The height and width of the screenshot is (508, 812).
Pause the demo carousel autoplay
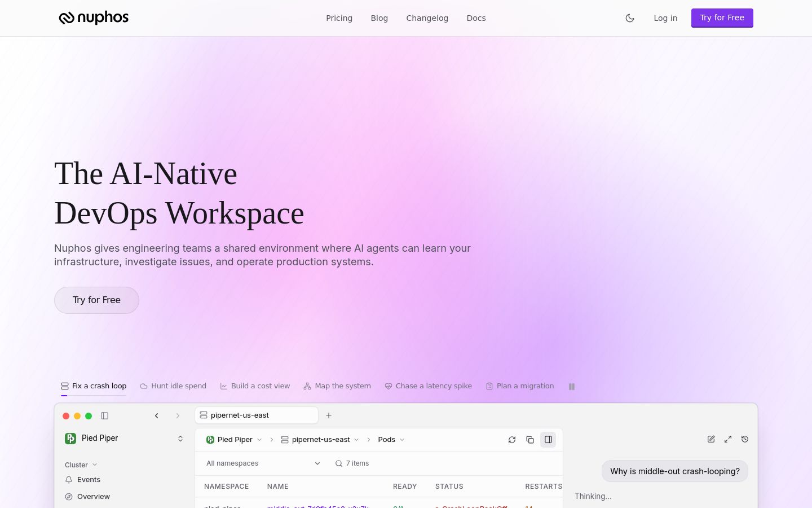pyautogui.click(x=572, y=387)
